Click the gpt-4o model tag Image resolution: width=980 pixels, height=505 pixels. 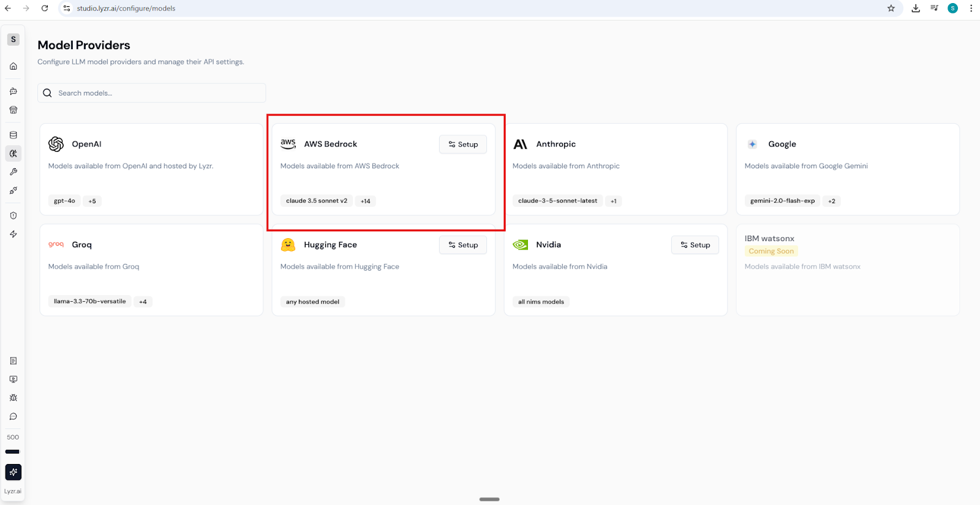coord(64,201)
